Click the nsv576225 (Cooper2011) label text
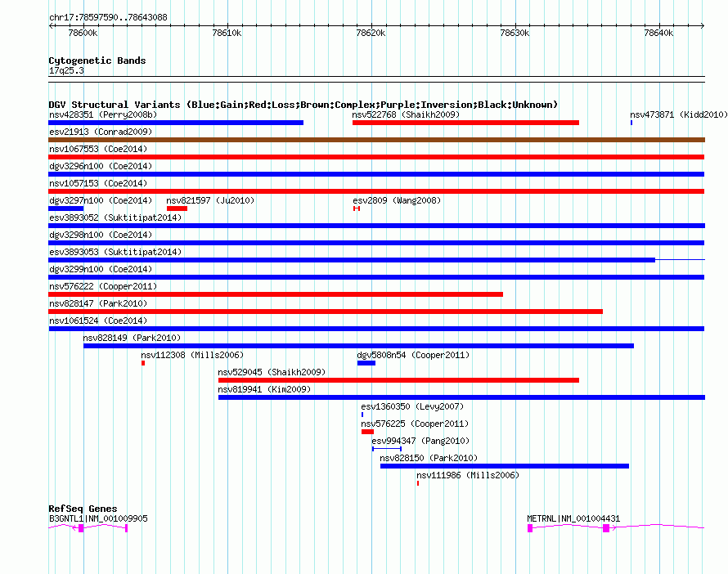Viewport: 728px width, 574px height. [415, 424]
